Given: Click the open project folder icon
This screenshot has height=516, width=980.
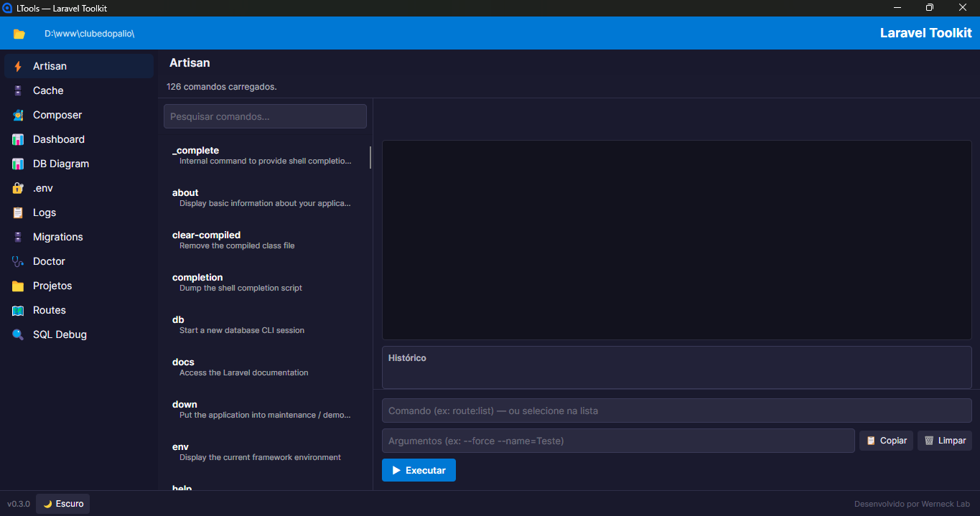Looking at the screenshot, I should (19, 34).
